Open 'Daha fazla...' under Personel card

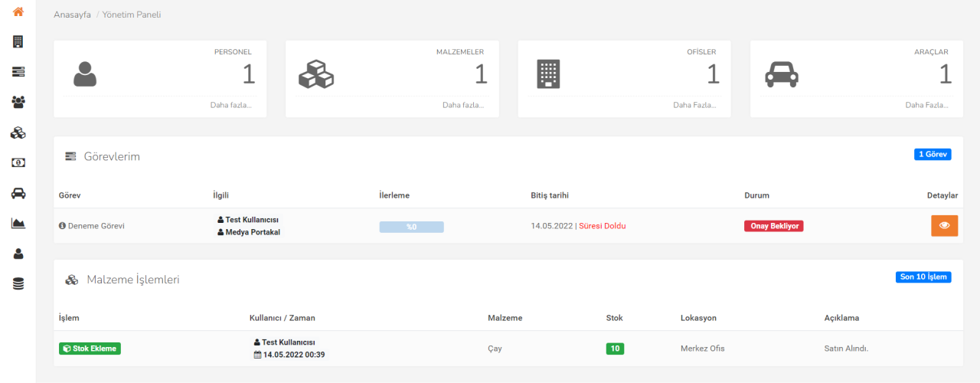click(x=230, y=105)
